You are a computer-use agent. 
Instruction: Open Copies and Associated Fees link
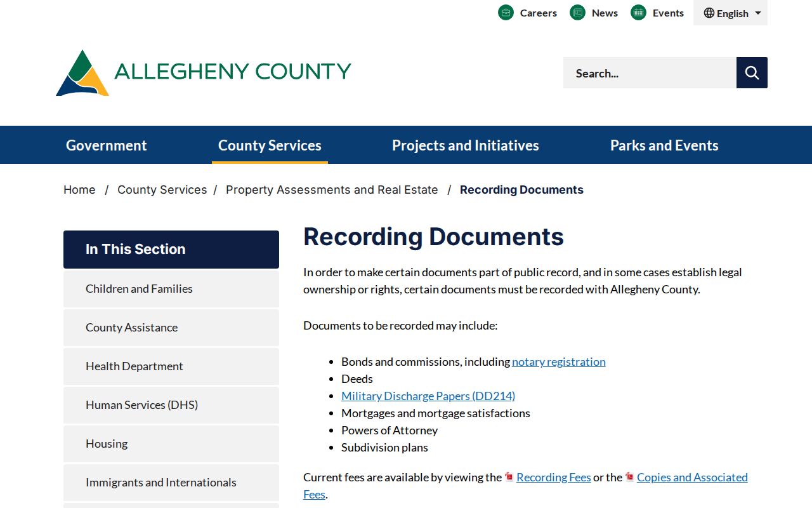pyautogui.click(x=692, y=477)
